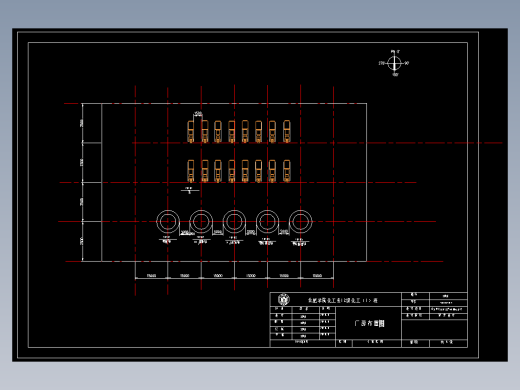Select the institution name line in title block

(342, 300)
